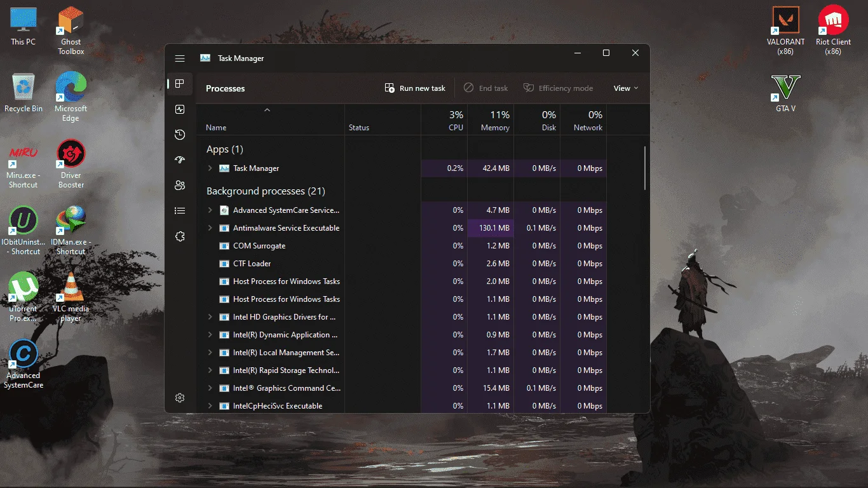Select the Driver Booster desktop icon
868x488 pixels.
[x=71, y=164]
